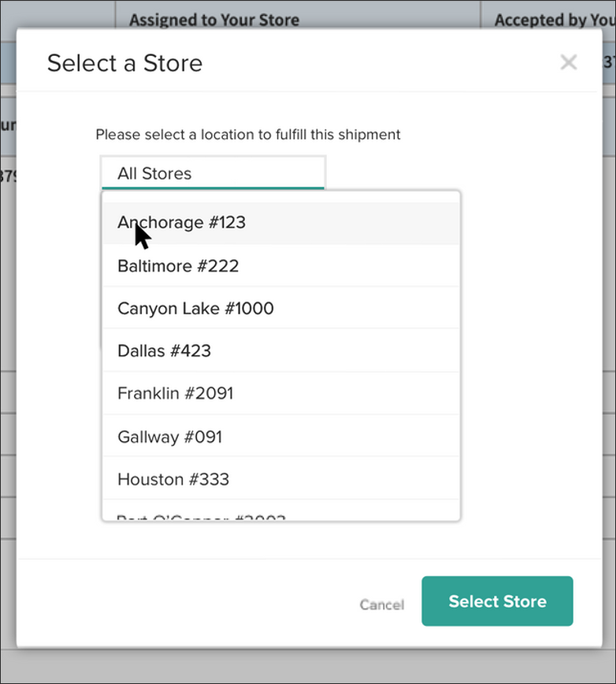Click the Accepted by You column header

coord(551,20)
